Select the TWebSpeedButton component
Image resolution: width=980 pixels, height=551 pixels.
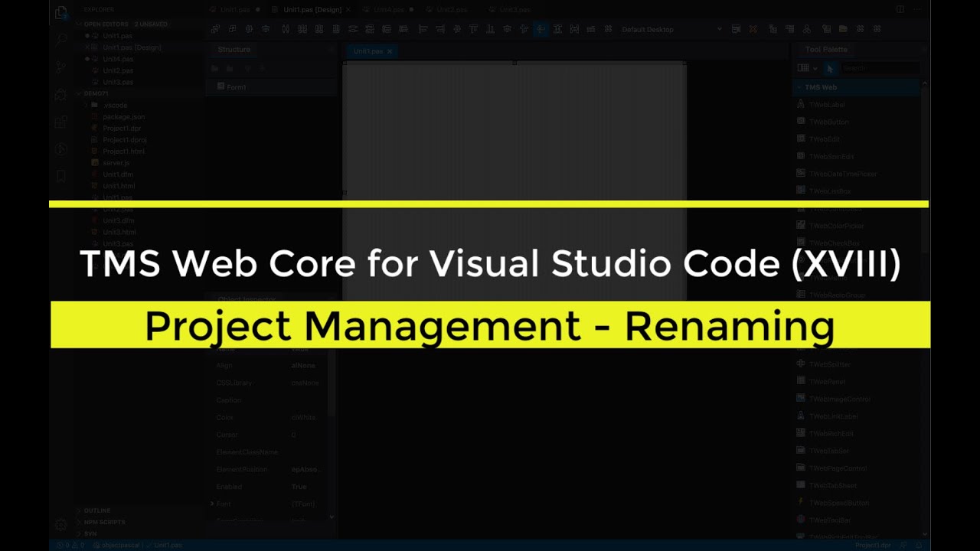pyautogui.click(x=838, y=503)
